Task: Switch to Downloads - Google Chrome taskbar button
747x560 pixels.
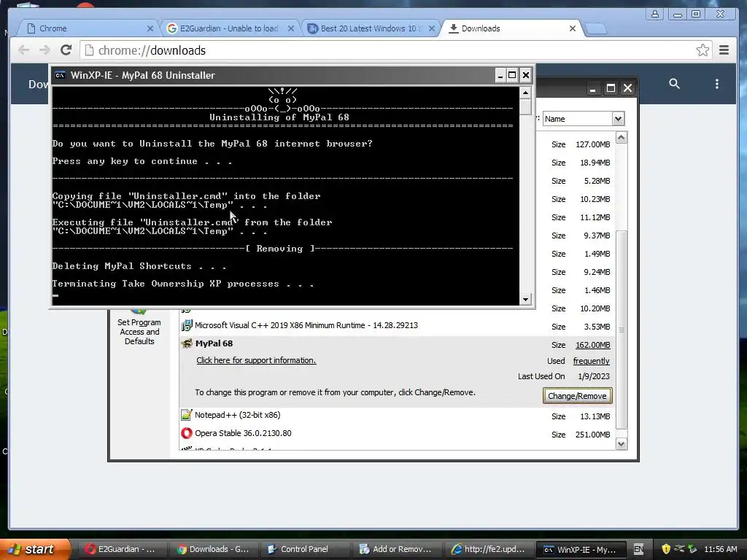Action: 213,549
